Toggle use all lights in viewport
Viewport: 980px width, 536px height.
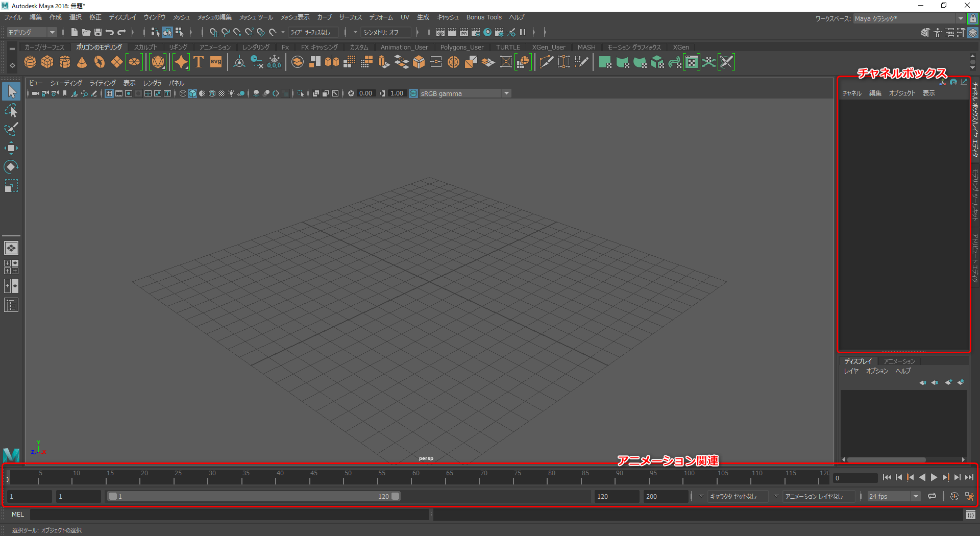point(231,93)
